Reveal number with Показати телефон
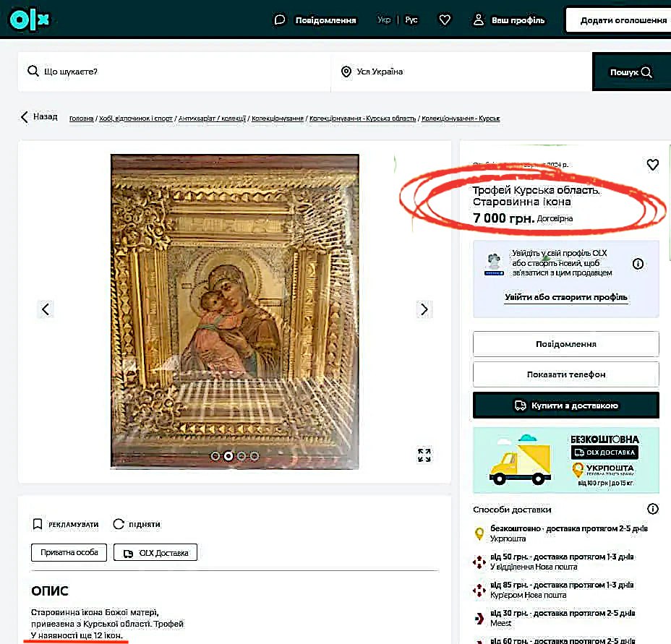Screen dimensions: 671x644 565,374
